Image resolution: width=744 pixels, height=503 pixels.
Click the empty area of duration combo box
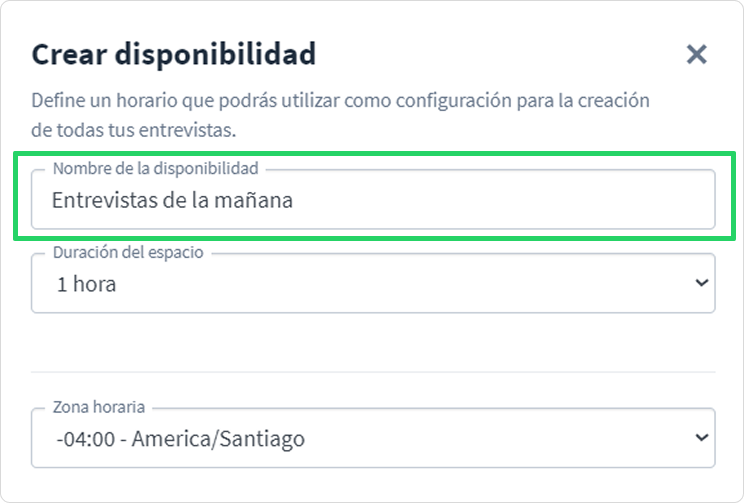tap(403, 284)
